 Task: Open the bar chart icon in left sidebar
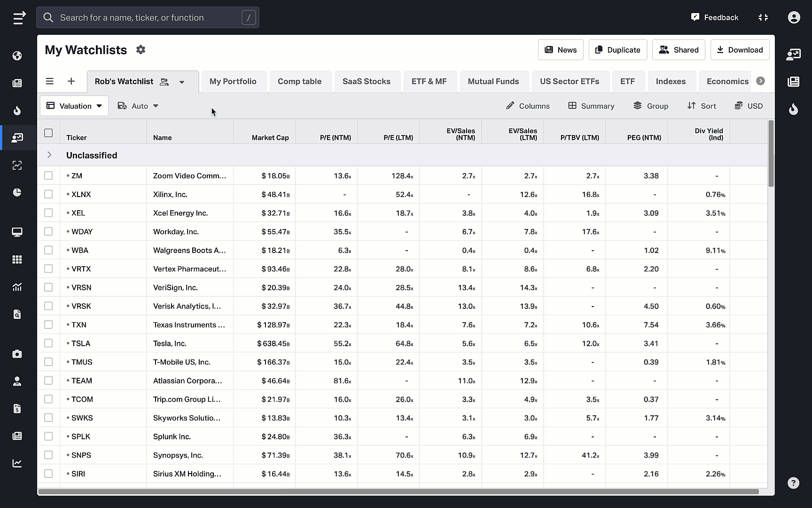point(17,287)
